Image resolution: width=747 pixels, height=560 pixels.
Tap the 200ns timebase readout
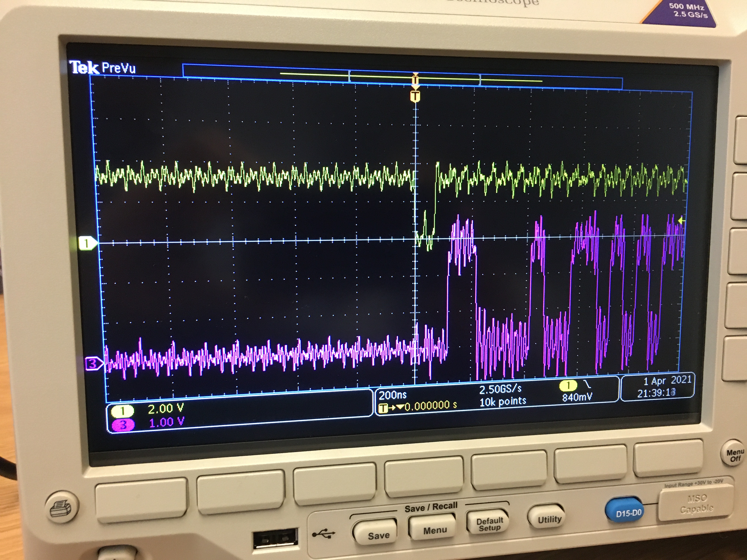tap(393, 395)
